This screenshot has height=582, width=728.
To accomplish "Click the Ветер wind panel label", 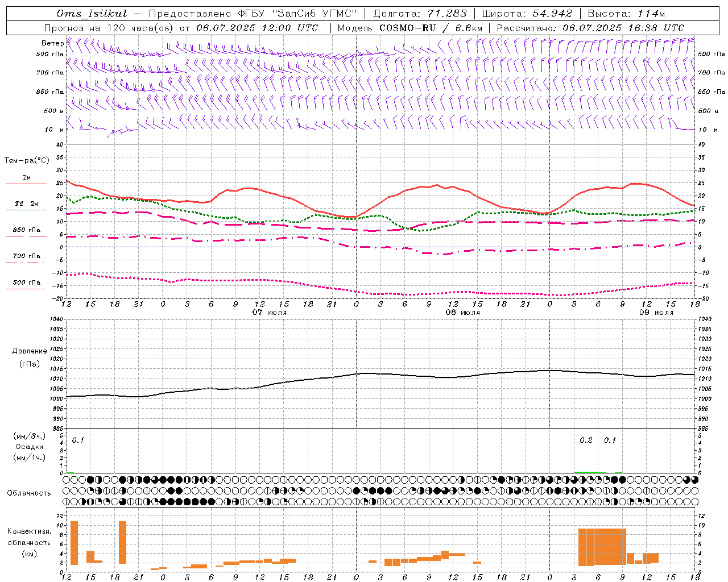I will 52,43.
